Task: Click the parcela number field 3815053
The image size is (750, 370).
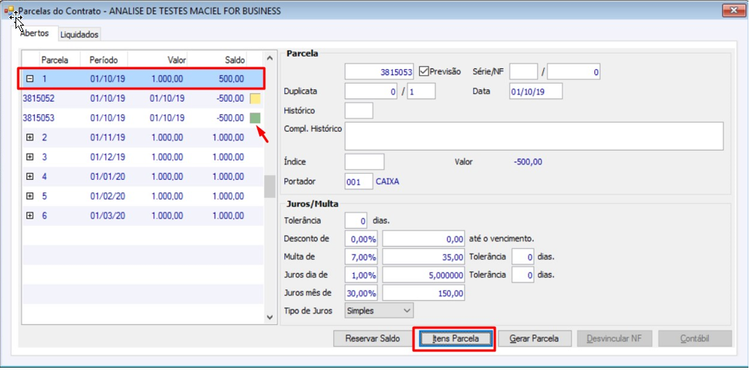Action: (x=379, y=72)
